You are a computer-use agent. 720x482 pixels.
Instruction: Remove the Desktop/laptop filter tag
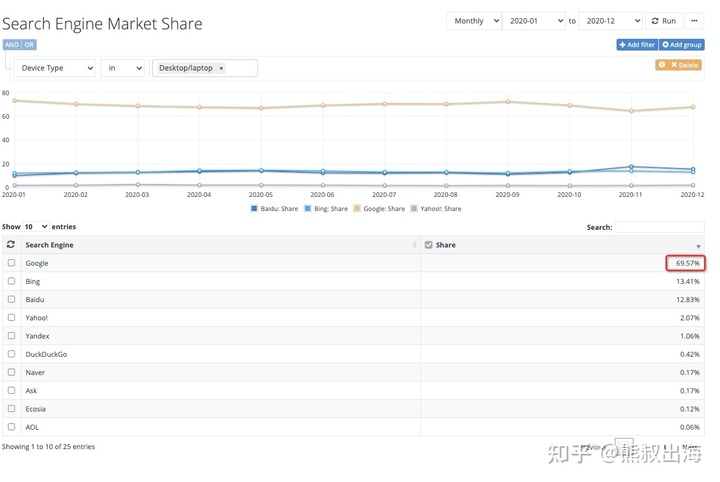(221, 68)
